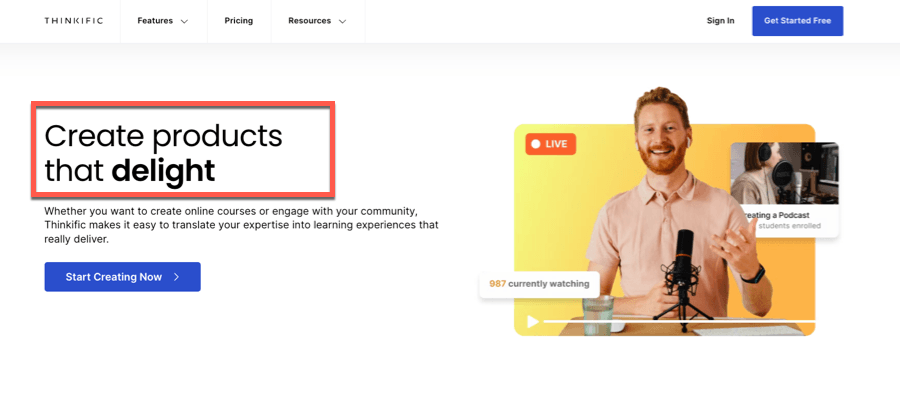The image size is (900, 393).
Task: Click the video progress bar
Action: (x=679, y=321)
